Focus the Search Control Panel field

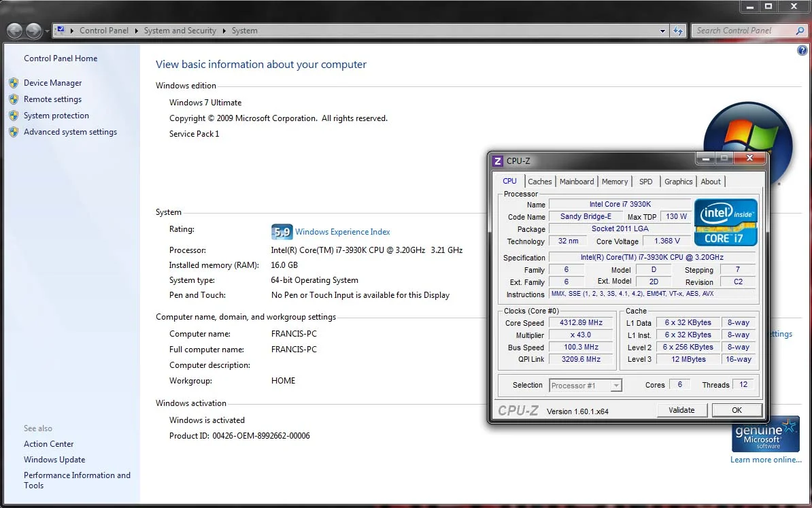[743, 31]
